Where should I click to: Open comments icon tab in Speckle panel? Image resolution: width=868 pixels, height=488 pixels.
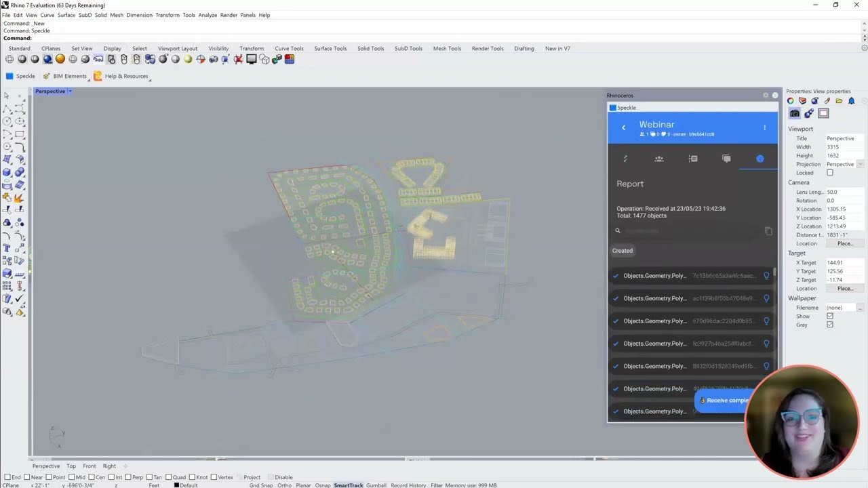coord(726,159)
